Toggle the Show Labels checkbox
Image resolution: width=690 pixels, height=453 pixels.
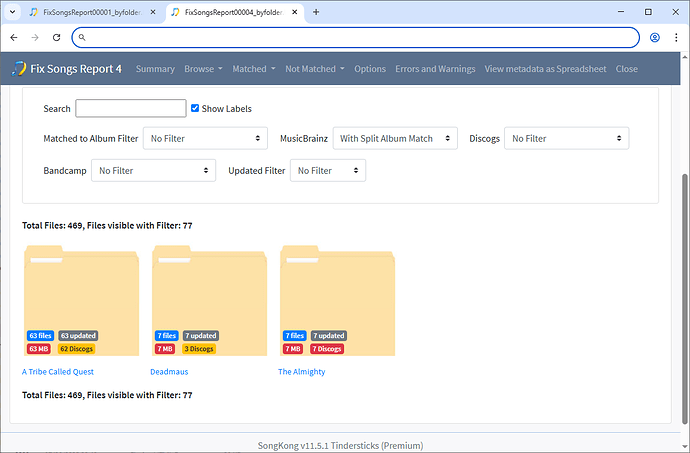tap(195, 108)
